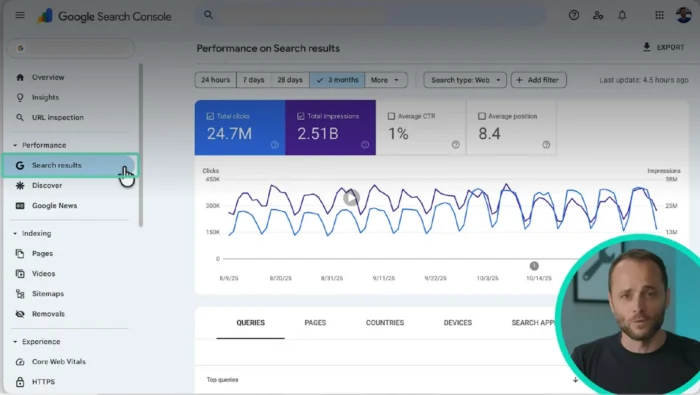The height and width of the screenshot is (395, 700).
Task: Open the Insights sidebar link
Action: pos(45,97)
